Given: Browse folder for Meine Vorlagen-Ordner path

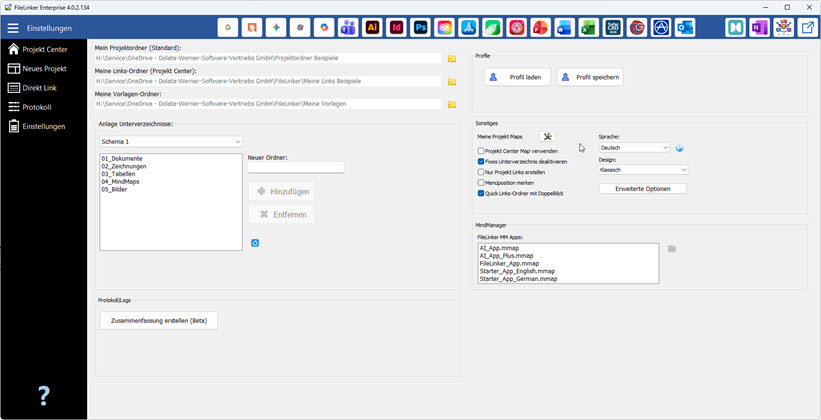Looking at the screenshot, I should click(x=452, y=104).
